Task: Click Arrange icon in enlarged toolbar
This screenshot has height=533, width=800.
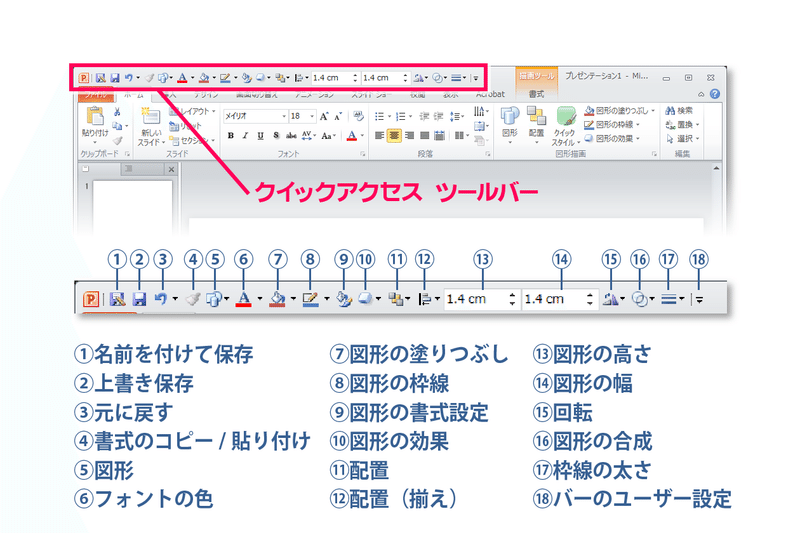Action: pos(396,299)
